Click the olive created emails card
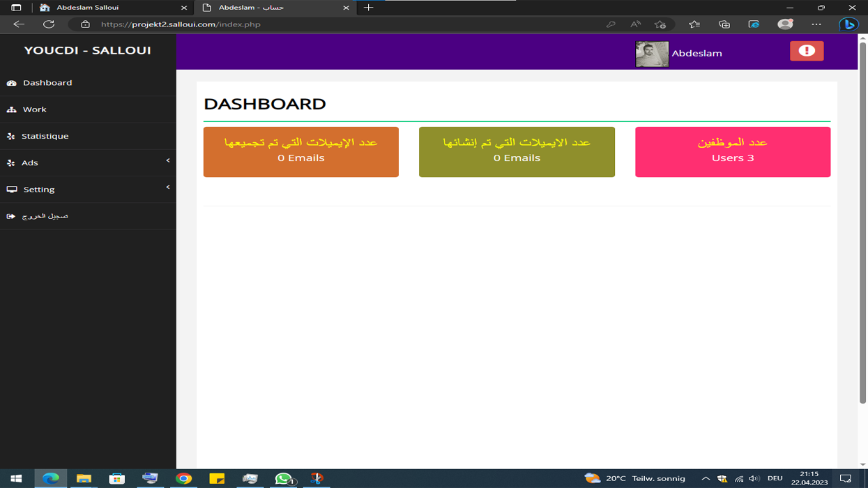The height and width of the screenshot is (488, 868). [x=517, y=152]
